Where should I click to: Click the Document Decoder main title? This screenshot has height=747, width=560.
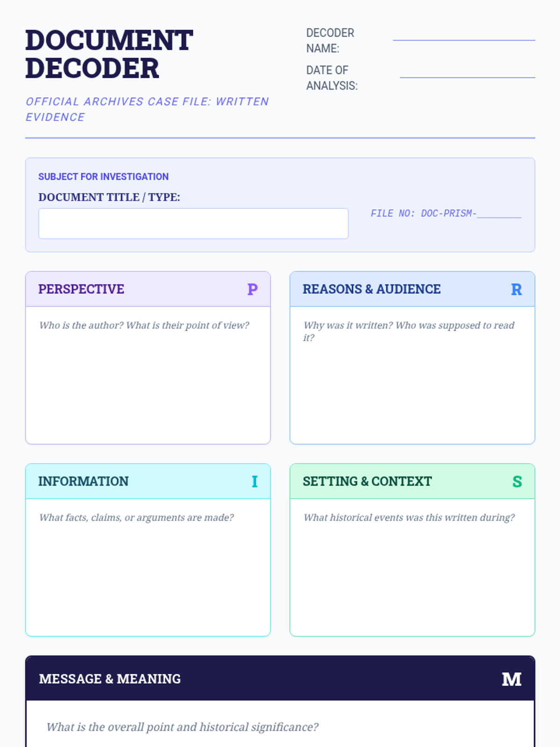pos(109,54)
